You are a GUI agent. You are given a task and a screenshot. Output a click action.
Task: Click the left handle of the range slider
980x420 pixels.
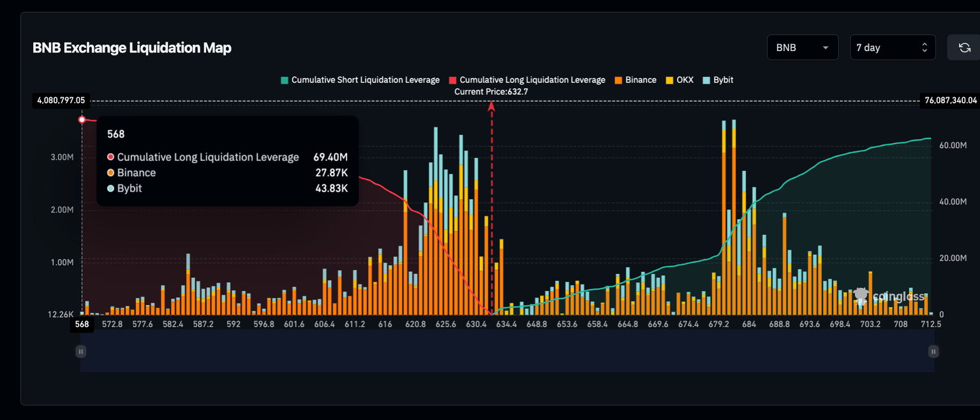click(x=80, y=351)
